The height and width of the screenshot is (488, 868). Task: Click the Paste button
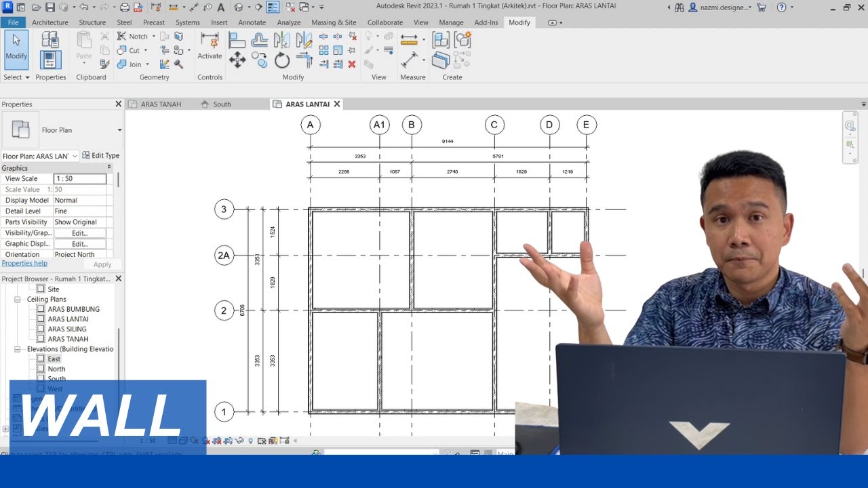[x=84, y=46]
